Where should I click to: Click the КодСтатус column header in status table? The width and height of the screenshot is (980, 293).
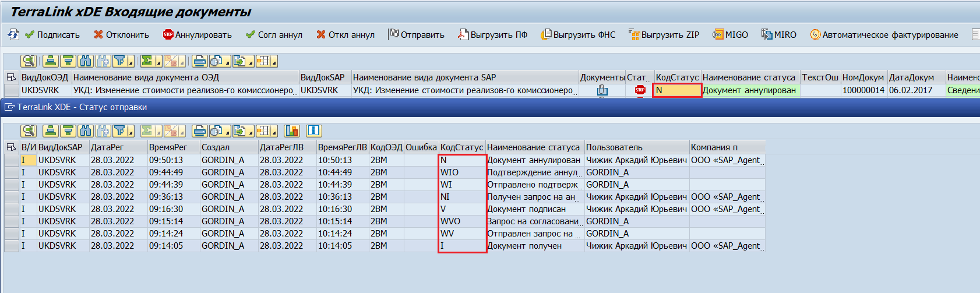pyautogui.click(x=461, y=147)
